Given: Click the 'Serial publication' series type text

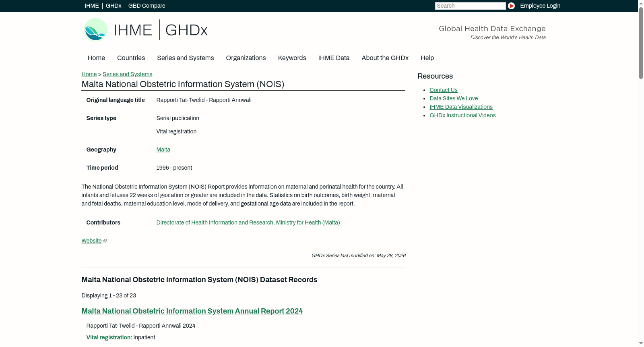Looking at the screenshot, I should (x=178, y=118).
